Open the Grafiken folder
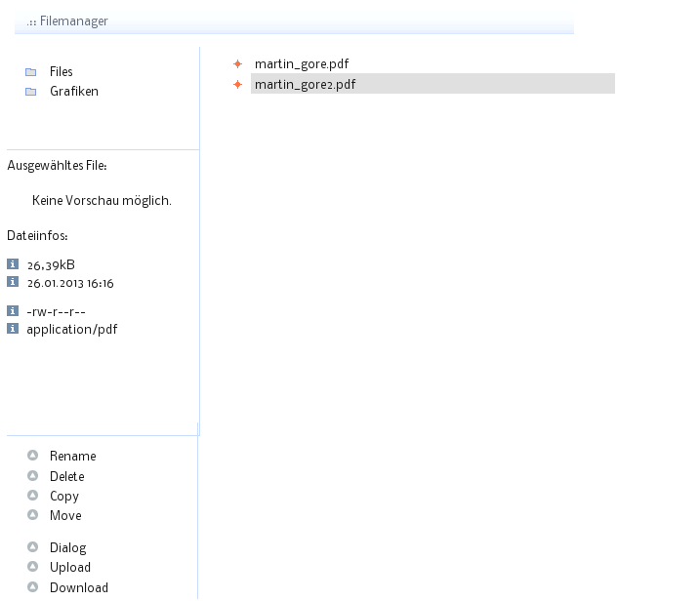This screenshot has width=700, height=601. 74,91
